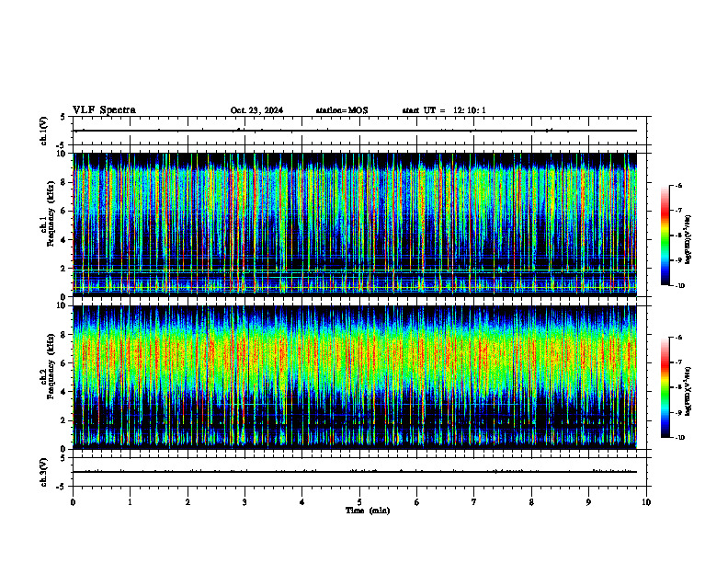This screenshot has height=563, width=728.
Task: Click the "start UT = 12:10: 1" text
Action: pyautogui.click(x=444, y=110)
